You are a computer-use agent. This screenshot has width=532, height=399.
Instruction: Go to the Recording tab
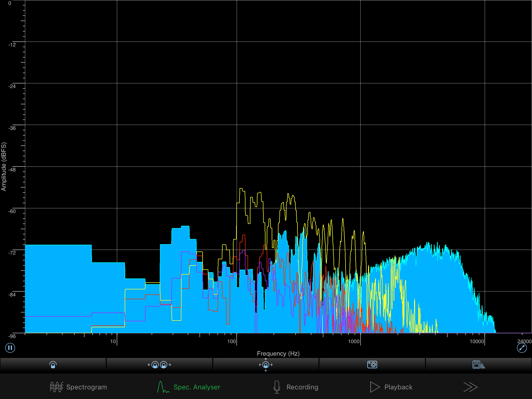(x=296, y=387)
